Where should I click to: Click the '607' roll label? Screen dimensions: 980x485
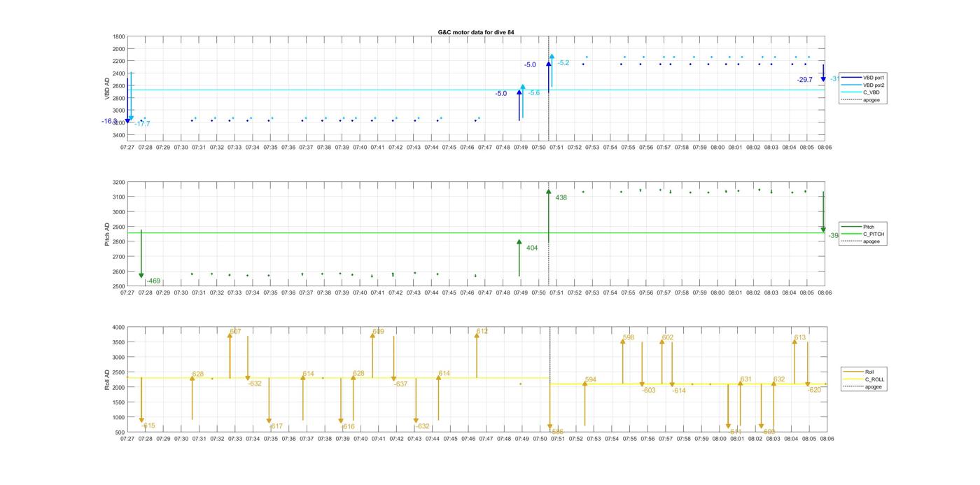[235, 332]
